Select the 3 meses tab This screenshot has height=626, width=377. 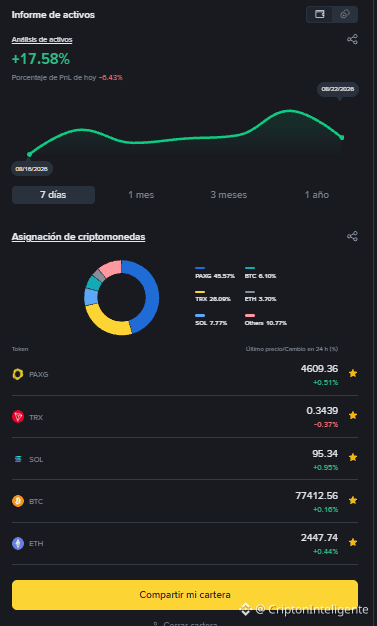coord(229,195)
